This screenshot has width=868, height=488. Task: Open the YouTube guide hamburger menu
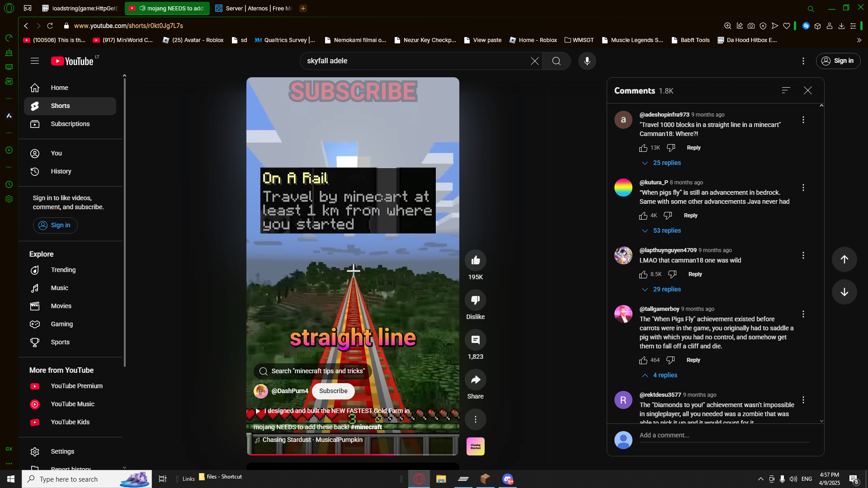point(35,61)
